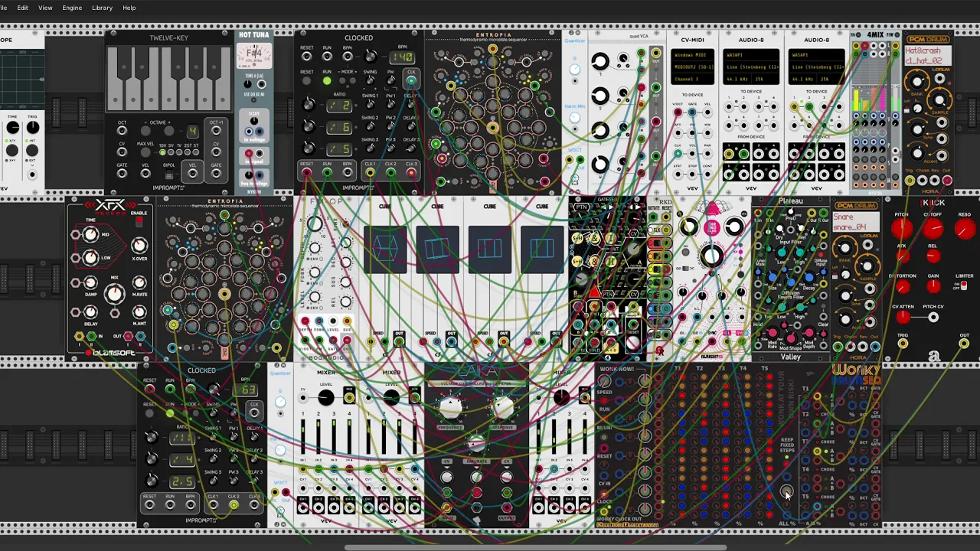Click the OUT jack on the Kick module
Image resolution: width=980 pixels, height=551 pixels.
point(964,344)
